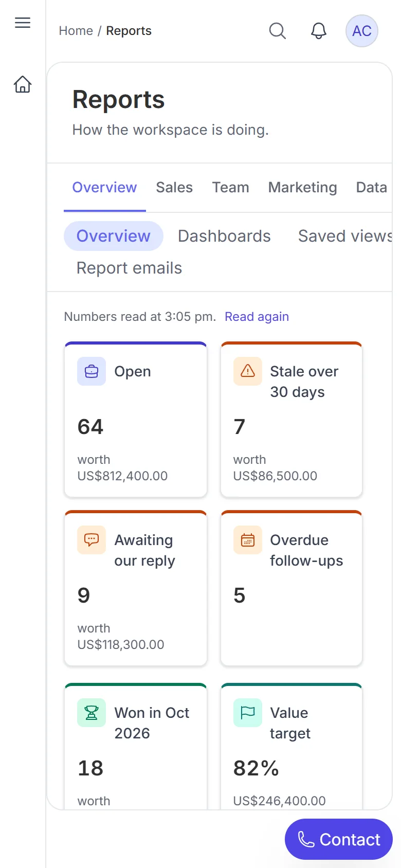Click the warning triangle icon on Stale card
This screenshot has height=868, width=401.
(248, 371)
